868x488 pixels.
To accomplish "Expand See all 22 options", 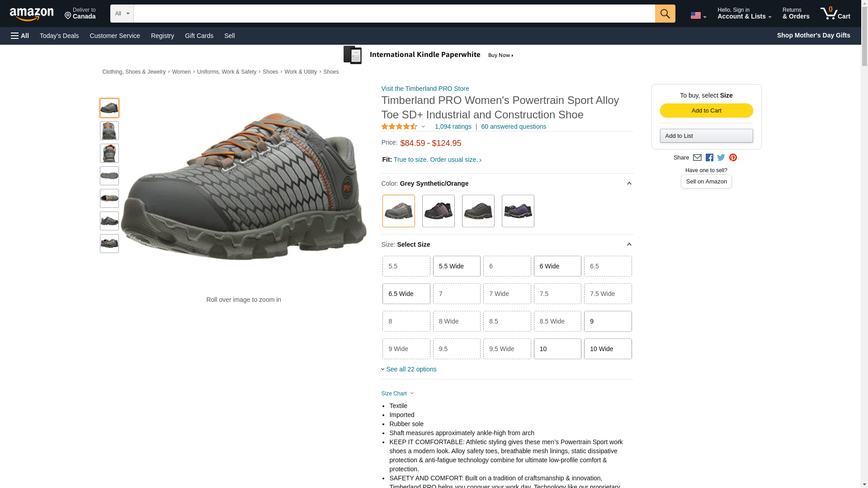I will point(410,369).
